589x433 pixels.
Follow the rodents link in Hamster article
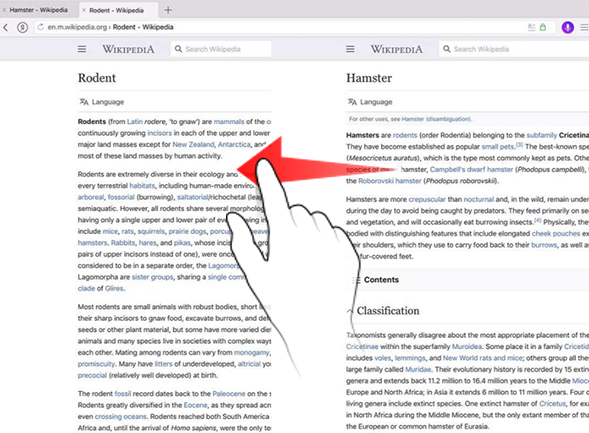(x=405, y=135)
